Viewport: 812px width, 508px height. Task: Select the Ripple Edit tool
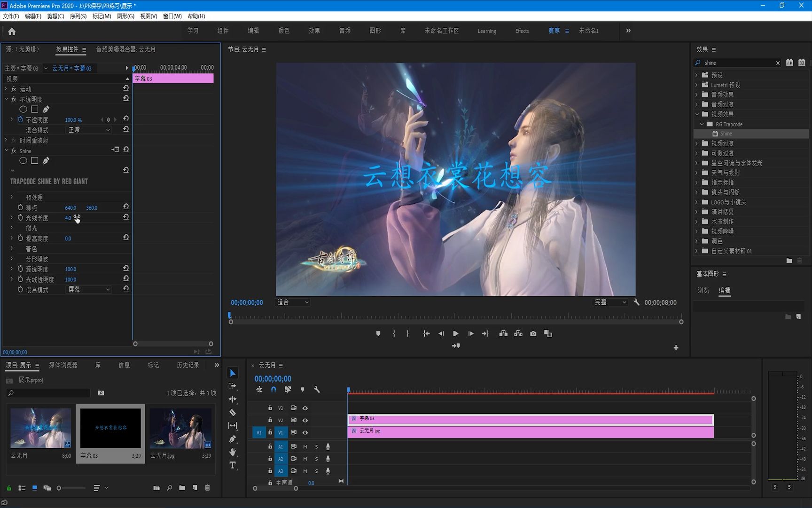pos(233,399)
